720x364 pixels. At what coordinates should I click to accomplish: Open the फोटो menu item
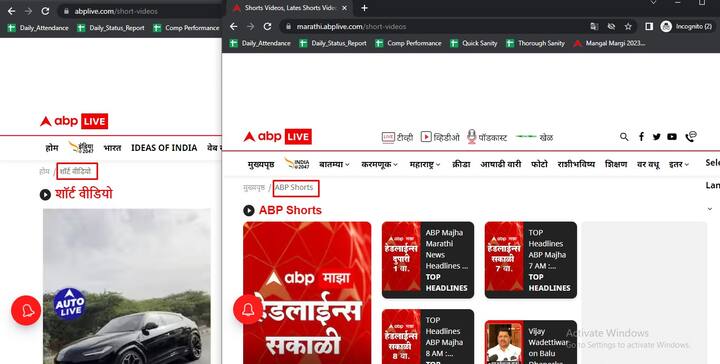pyautogui.click(x=539, y=164)
